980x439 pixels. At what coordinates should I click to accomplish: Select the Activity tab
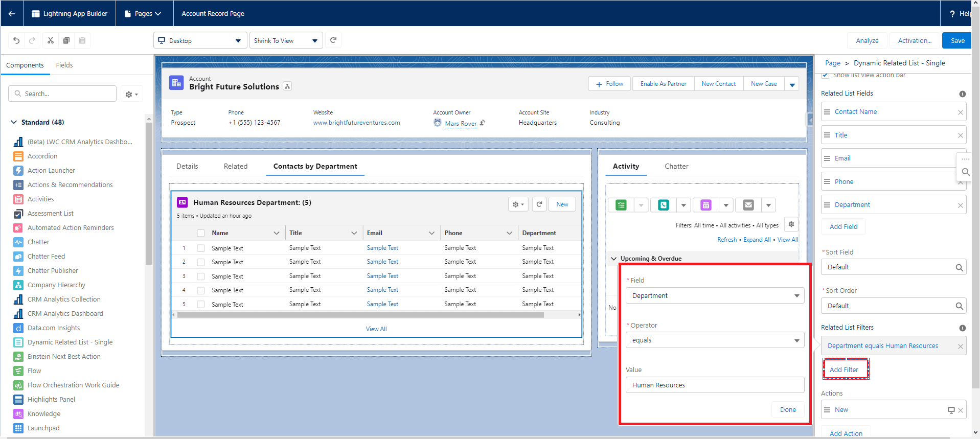(x=626, y=167)
